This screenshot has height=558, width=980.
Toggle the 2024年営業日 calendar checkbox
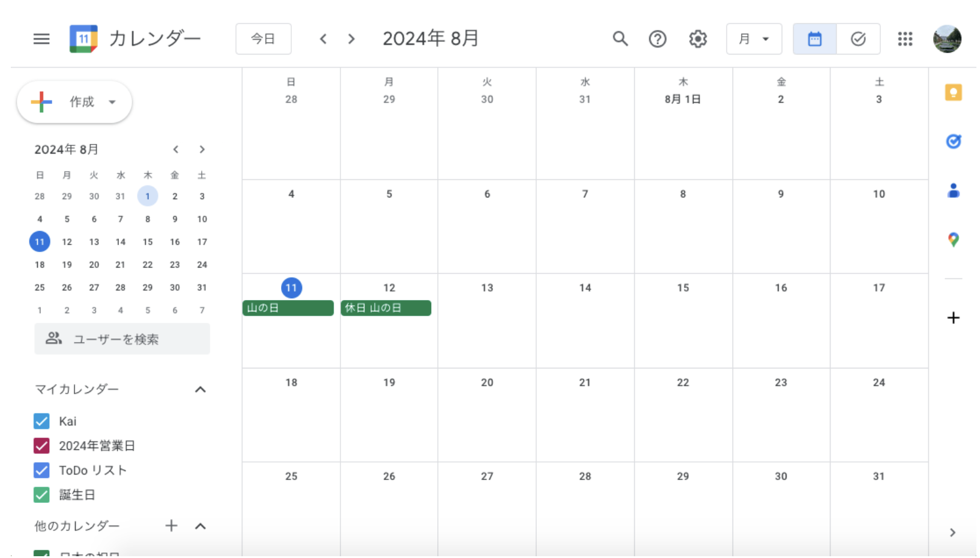coord(41,446)
